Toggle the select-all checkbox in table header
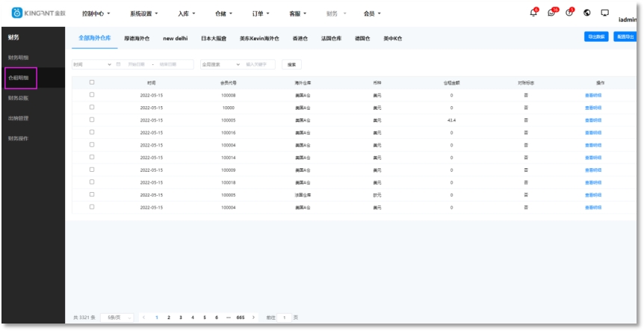The width and height of the screenshot is (644, 331). pos(92,82)
